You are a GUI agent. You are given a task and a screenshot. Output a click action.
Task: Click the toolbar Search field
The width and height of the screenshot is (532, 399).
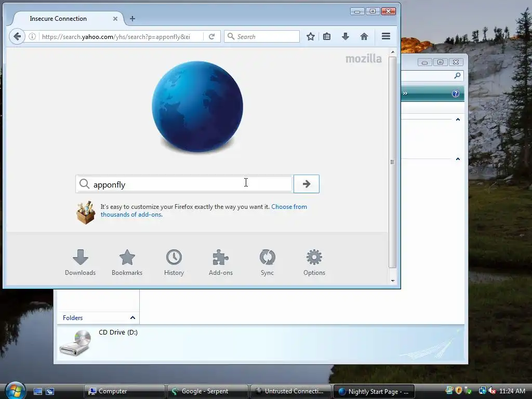point(262,36)
